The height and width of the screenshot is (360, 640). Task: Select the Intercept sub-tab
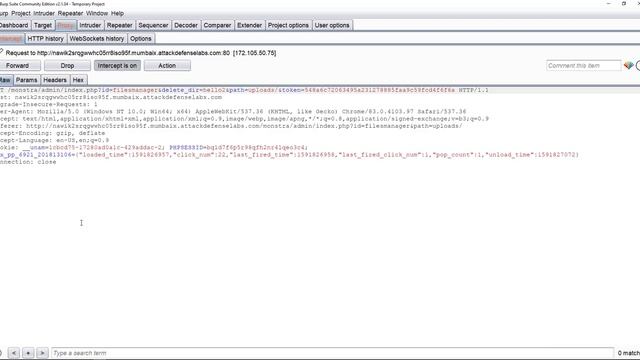(x=11, y=39)
